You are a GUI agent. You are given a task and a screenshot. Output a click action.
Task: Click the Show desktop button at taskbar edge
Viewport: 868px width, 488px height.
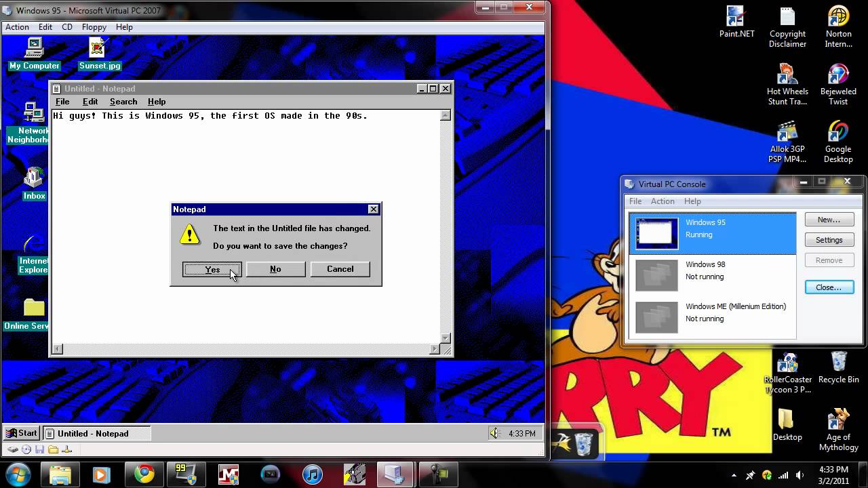coord(863,474)
